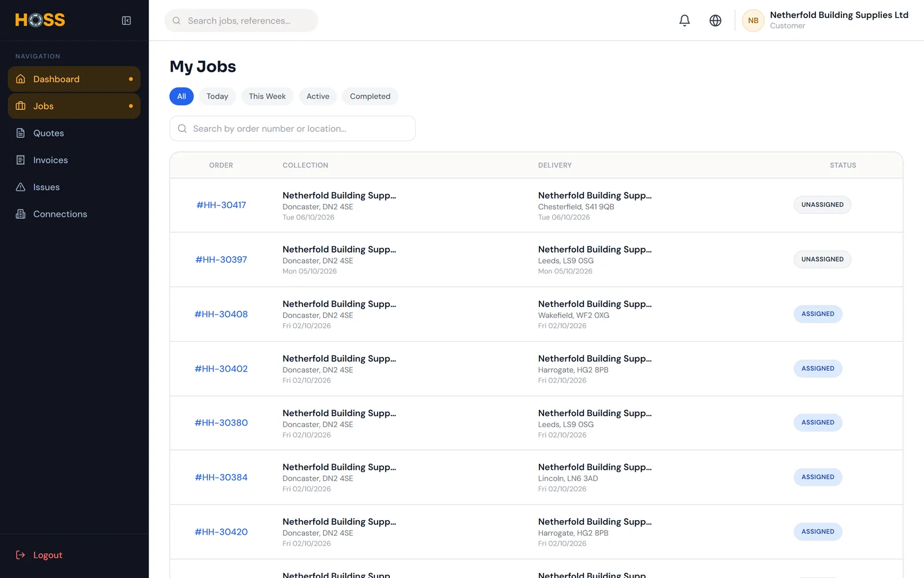The height and width of the screenshot is (578, 924).
Task: Click the Logout label
Action: pos(48,555)
